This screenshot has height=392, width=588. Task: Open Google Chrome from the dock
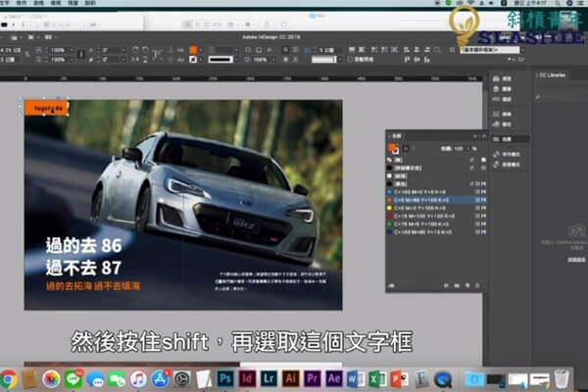coord(8,379)
